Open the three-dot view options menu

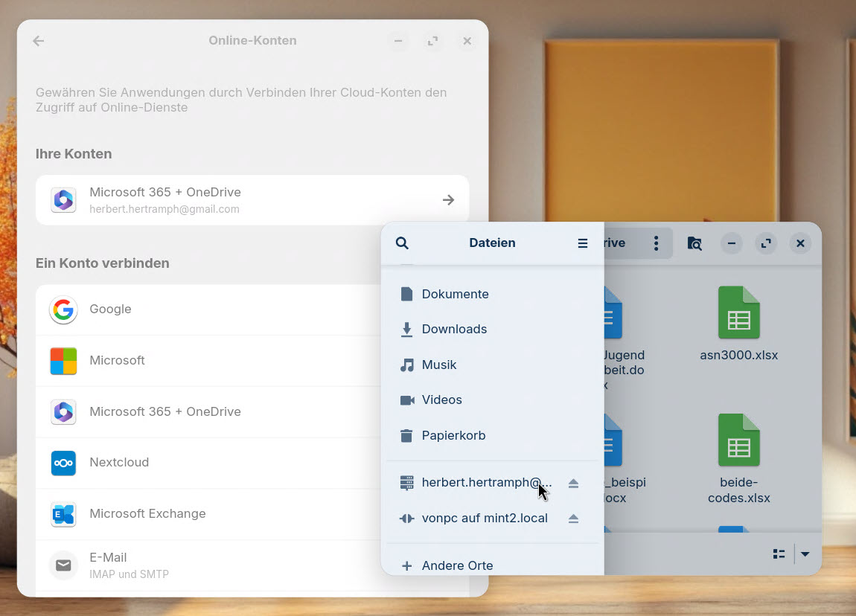(x=656, y=243)
